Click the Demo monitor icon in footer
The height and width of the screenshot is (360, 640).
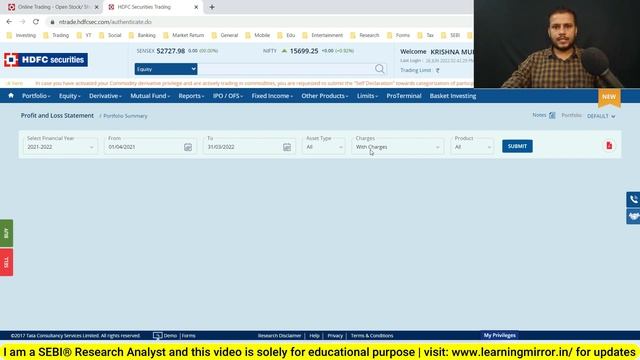click(157, 336)
